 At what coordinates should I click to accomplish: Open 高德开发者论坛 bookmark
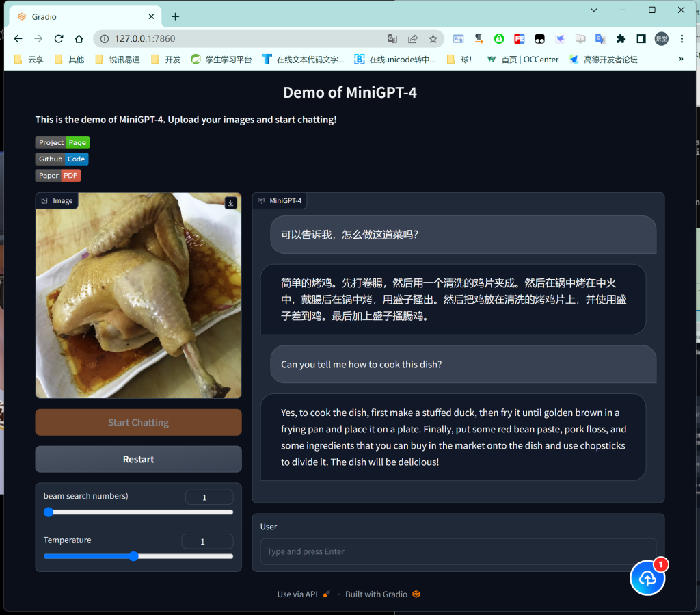604,60
